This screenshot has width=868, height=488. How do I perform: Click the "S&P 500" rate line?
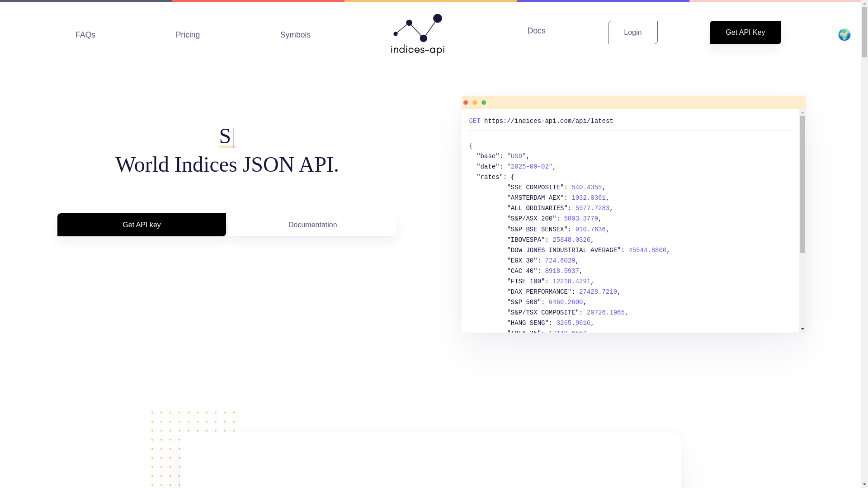(x=547, y=302)
